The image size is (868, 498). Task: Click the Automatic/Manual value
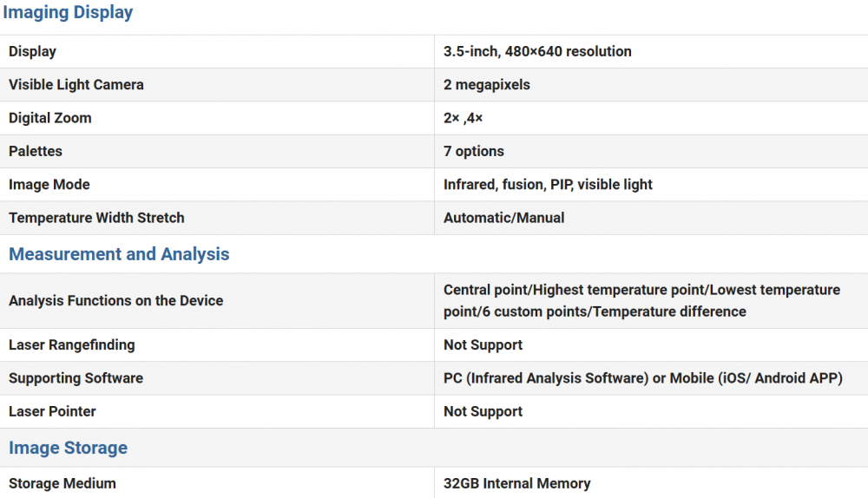(503, 218)
